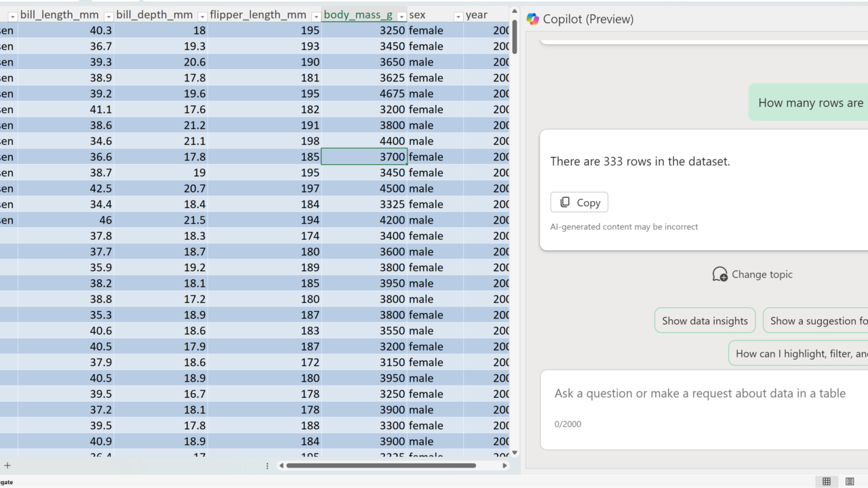Choose the Show data insights suggestion

[x=705, y=321]
